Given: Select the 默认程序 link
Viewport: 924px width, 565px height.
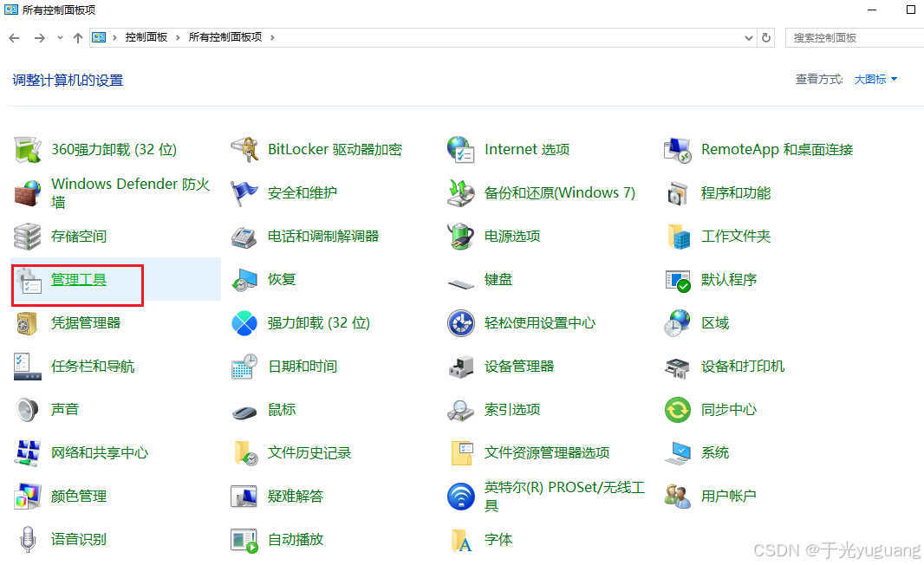Looking at the screenshot, I should pos(728,280).
